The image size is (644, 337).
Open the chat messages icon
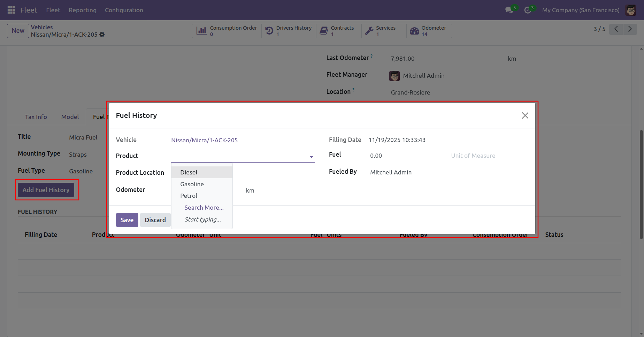pyautogui.click(x=509, y=10)
